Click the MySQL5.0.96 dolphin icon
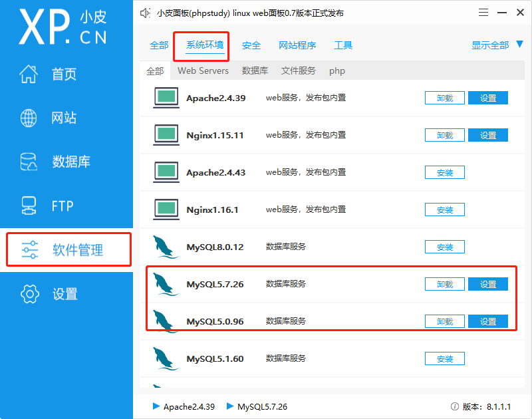This screenshot has height=419, width=532. [x=165, y=321]
